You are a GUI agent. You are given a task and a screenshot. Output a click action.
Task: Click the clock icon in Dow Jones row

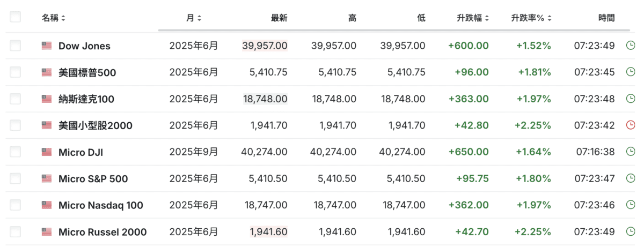631,46
